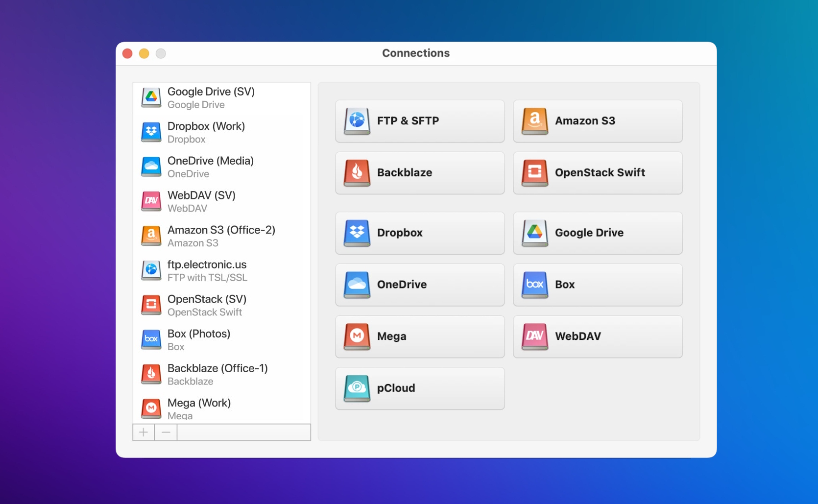The width and height of the screenshot is (818, 504).
Task: Select the OpenStack (SV) sidebar icon
Action: click(151, 305)
